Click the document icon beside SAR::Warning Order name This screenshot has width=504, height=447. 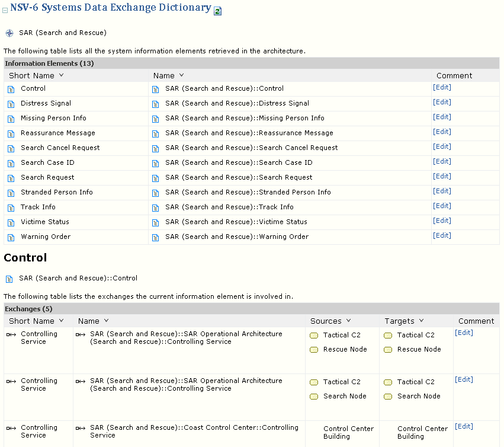[x=155, y=237]
